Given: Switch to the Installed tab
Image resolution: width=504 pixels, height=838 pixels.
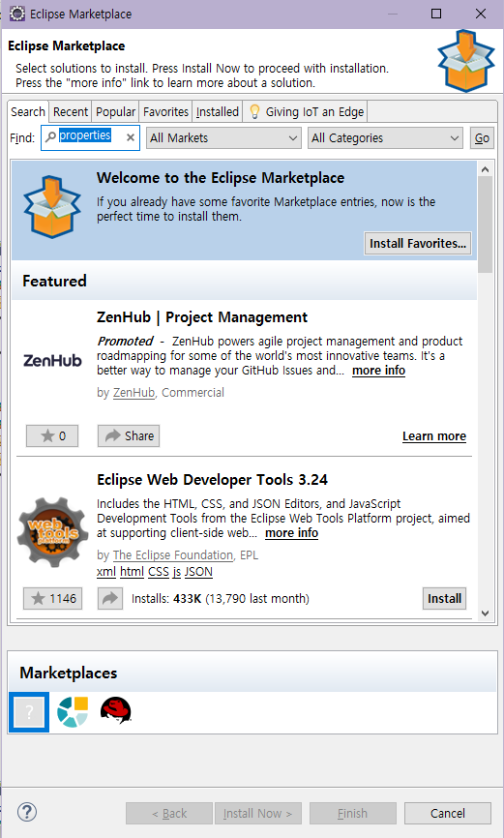Looking at the screenshot, I should 217,111.
